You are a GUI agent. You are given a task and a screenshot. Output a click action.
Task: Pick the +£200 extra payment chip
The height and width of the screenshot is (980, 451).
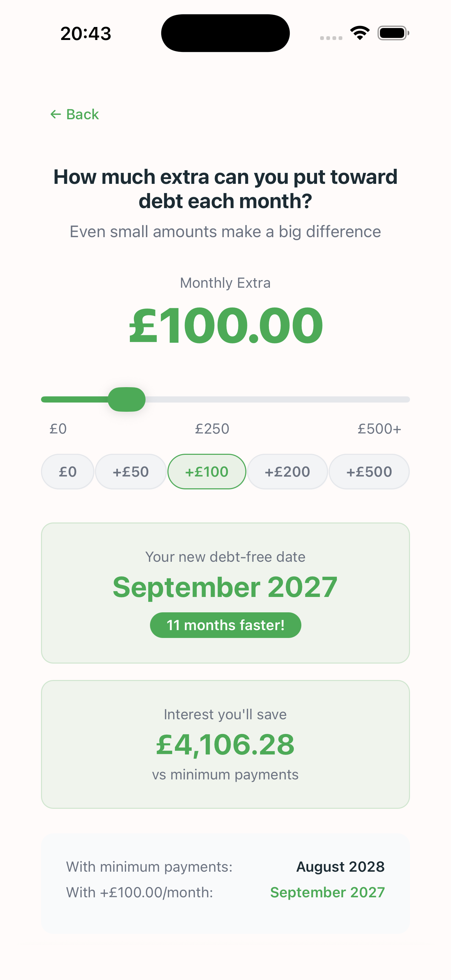pos(287,472)
